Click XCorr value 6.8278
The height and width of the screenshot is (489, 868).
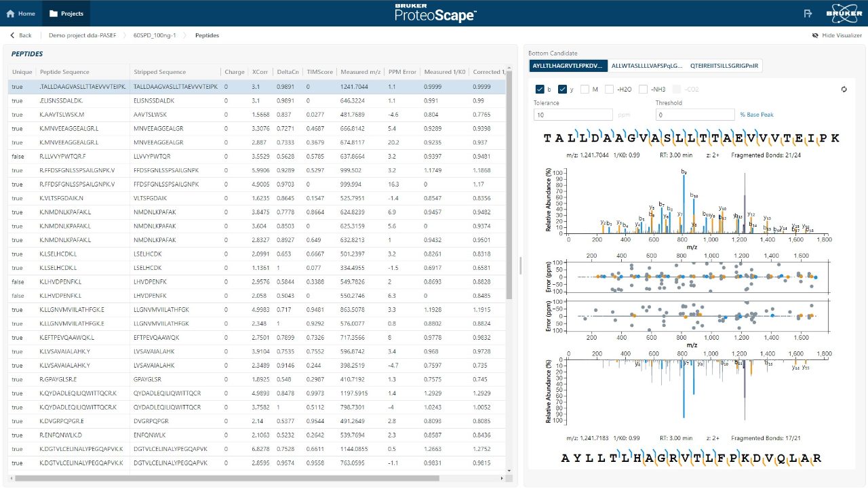pyautogui.click(x=260, y=448)
